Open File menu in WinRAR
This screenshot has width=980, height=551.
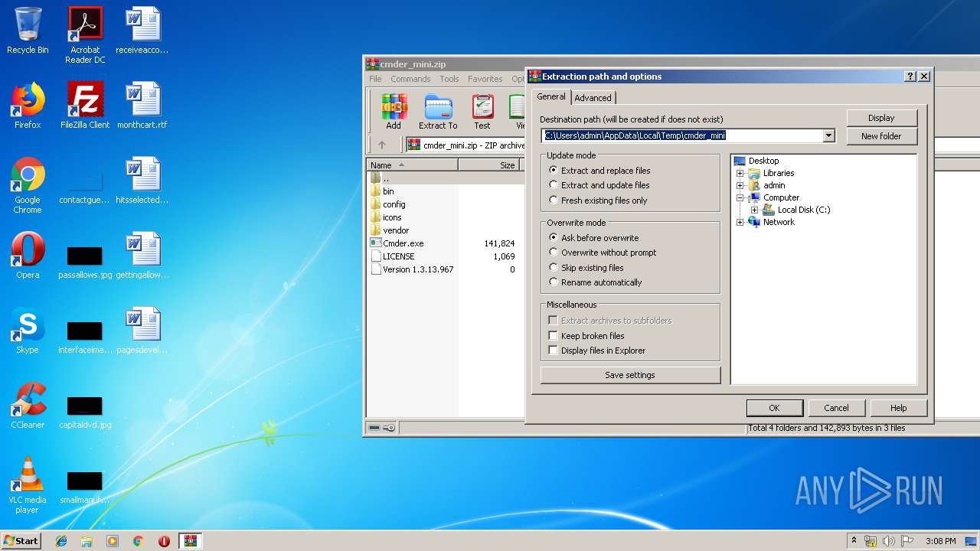375,79
